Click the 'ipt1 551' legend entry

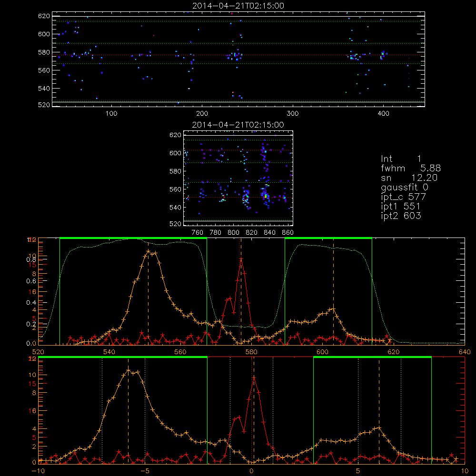tap(401, 207)
